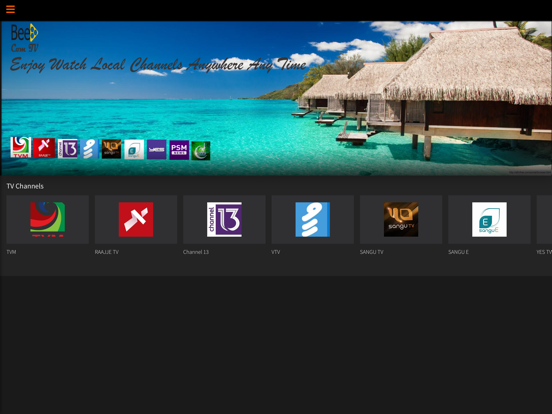552x414 pixels.
Task: Click the red Raajje logo in banner
Action: (44, 148)
